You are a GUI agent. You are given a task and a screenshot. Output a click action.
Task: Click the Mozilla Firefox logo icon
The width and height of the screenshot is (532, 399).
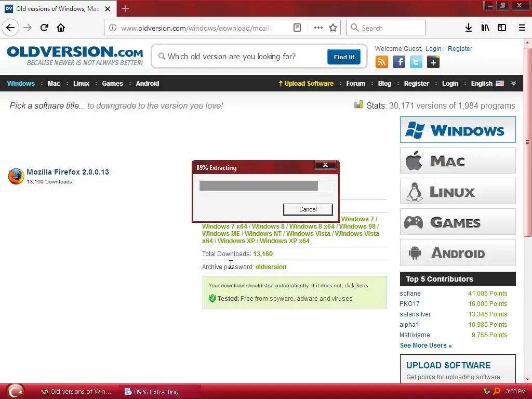16,176
